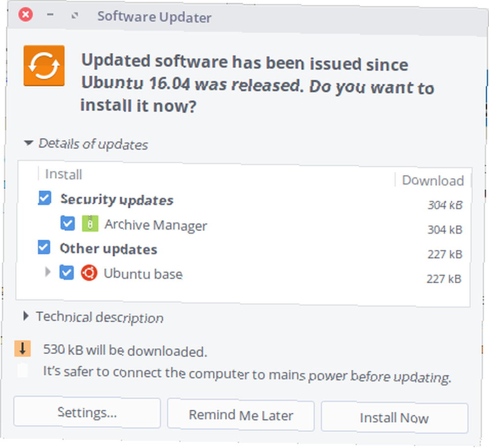Viewport: 489px width, 448px height.
Task: Minimize the Software Updater window
Action: (x=50, y=14)
